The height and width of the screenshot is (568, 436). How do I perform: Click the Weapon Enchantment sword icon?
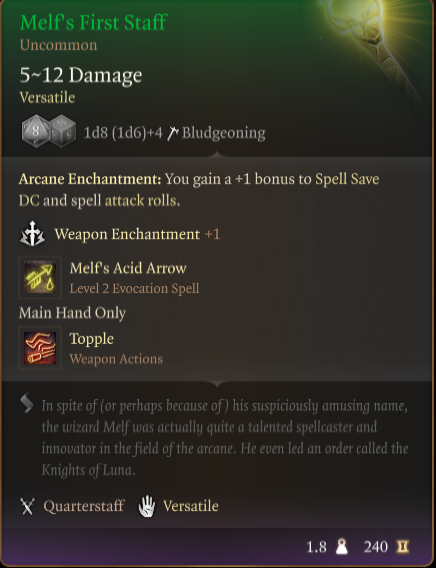pyautogui.click(x=32, y=234)
